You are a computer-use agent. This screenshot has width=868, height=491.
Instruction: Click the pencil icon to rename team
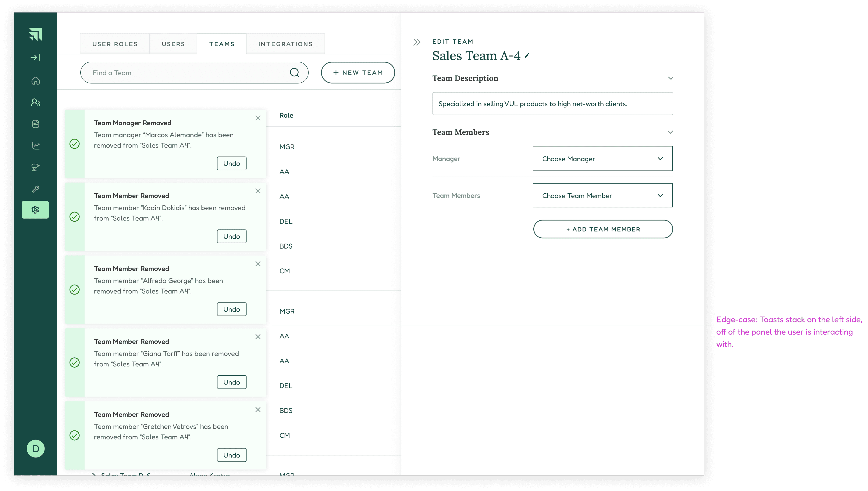527,56
